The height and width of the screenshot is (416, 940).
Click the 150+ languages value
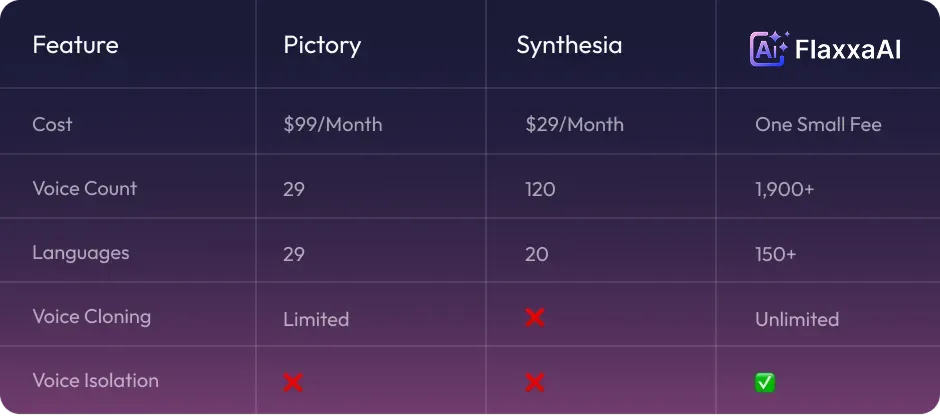tap(776, 254)
